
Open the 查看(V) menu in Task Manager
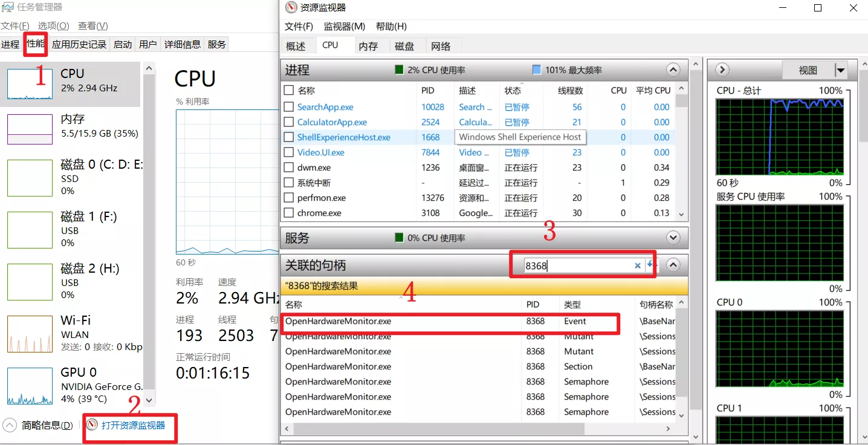pos(93,26)
